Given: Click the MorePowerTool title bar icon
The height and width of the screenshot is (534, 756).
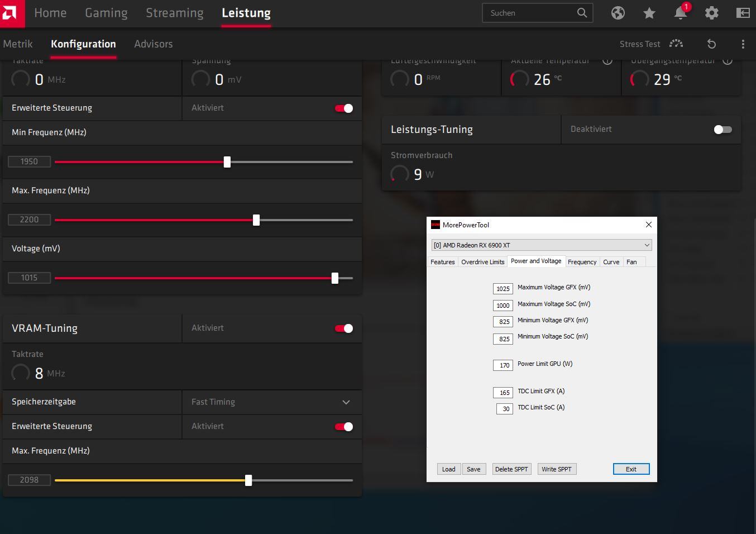Looking at the screenshot, I should pyautogui.click(x=436, y=225).
